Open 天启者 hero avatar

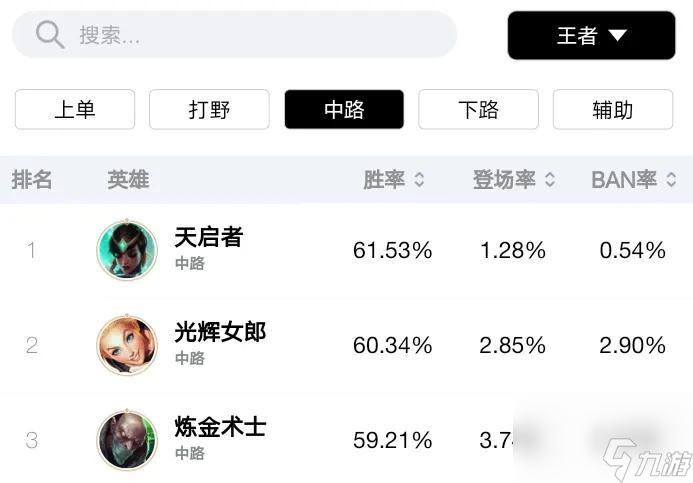click(127, 250)
